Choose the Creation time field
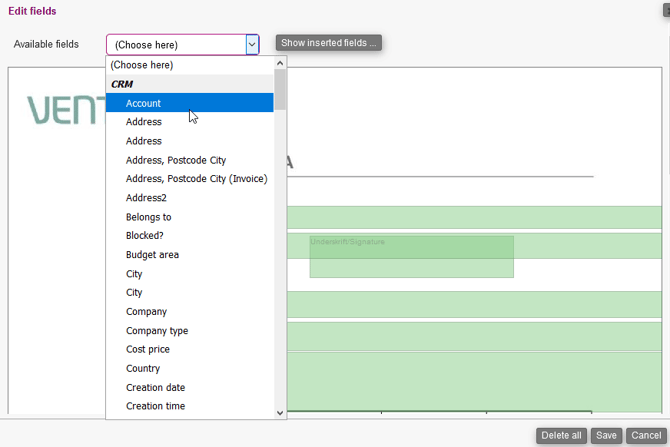Viewport: 670px width, 447px height. point(190,406)
